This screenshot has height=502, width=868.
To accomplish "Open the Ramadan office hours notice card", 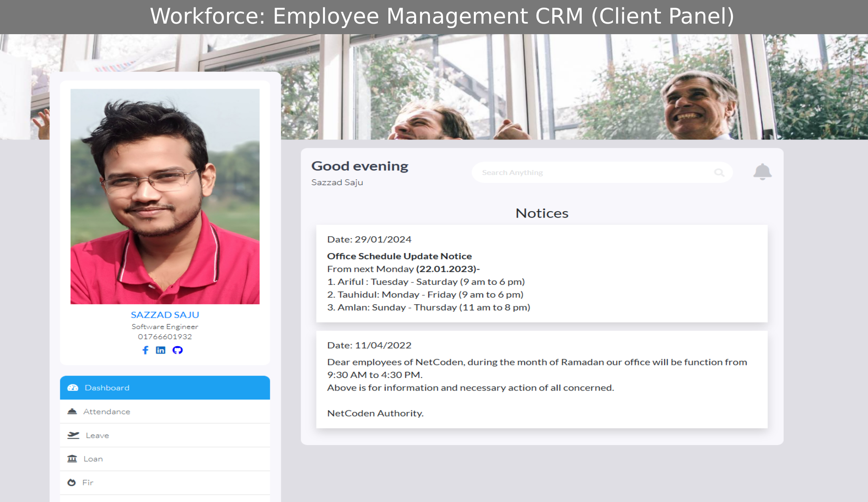I will tap(542, 379).
